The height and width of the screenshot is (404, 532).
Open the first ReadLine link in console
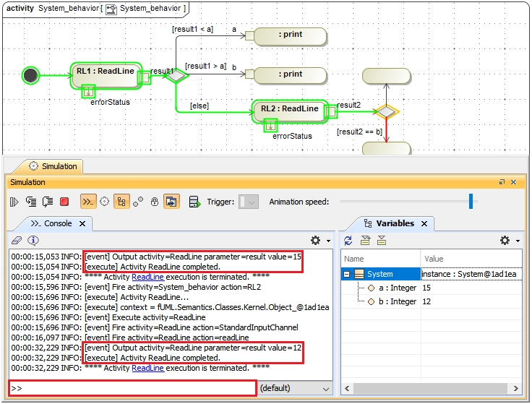pyautogui.click(x=147, y=277)
